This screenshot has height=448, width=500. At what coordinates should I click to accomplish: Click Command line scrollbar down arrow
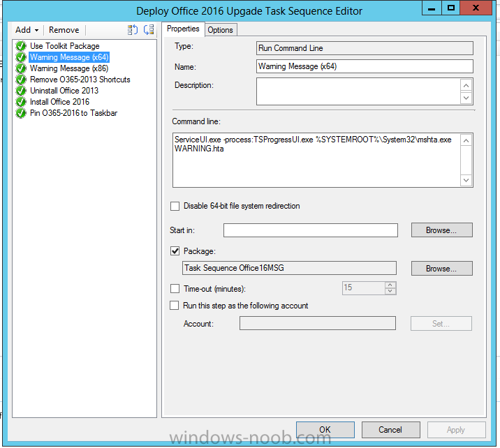tap(466, 180)
